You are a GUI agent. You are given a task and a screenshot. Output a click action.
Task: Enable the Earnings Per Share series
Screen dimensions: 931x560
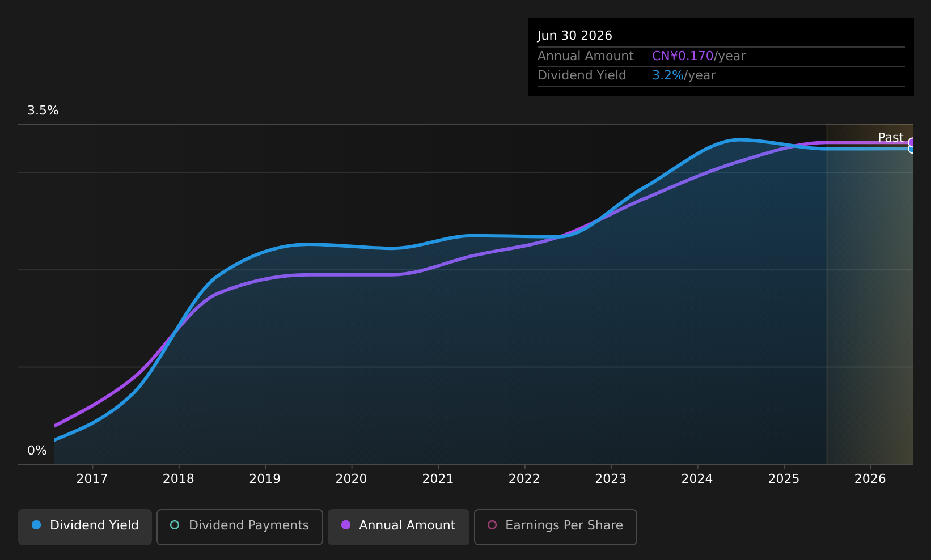pyautogui.click(x=556, y=527)
